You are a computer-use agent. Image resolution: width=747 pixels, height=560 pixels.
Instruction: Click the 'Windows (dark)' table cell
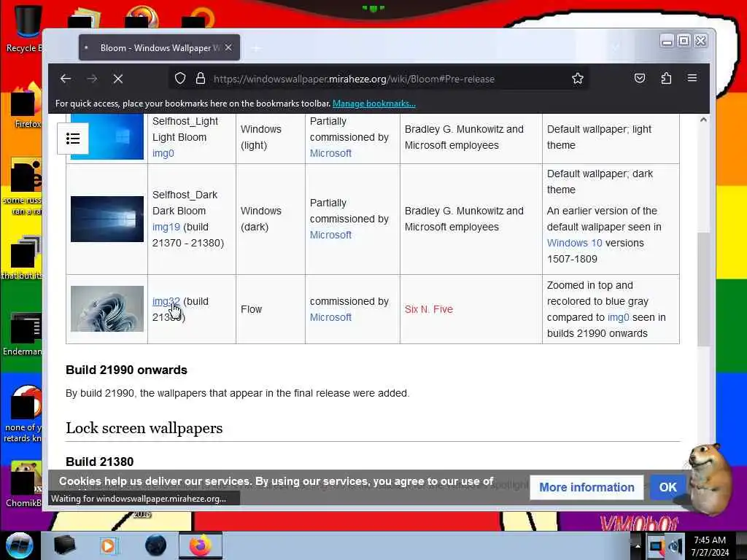[270, 219]
